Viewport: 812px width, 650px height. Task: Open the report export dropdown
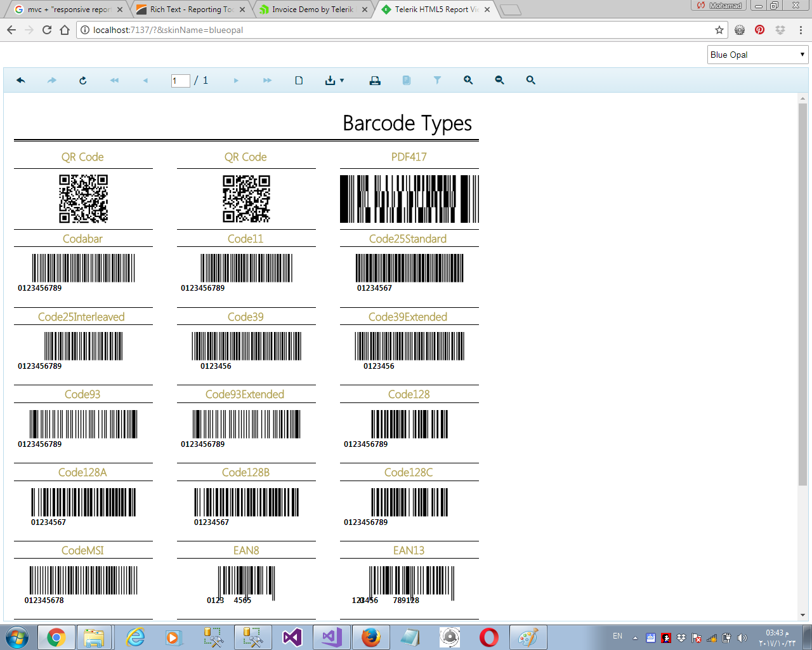coord(334,81)
